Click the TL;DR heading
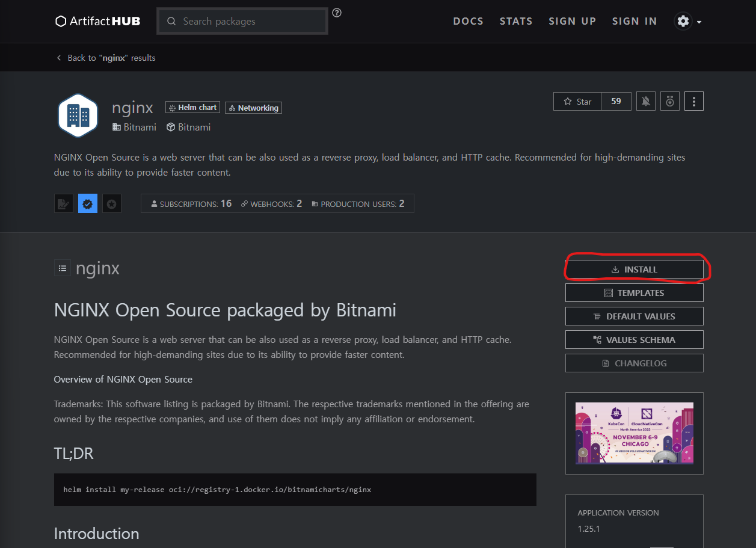The width and height of the screenshot is (756, 548). [73, 453]
